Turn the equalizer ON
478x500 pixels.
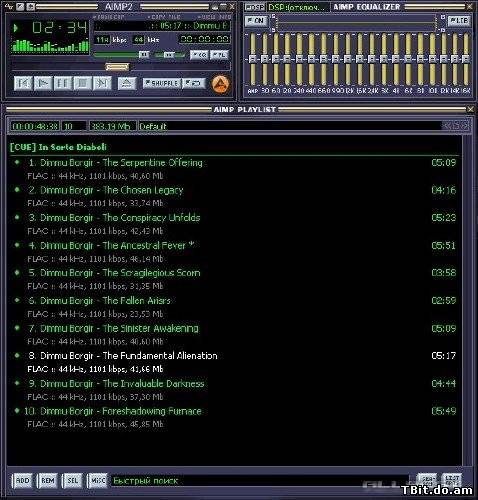tap(255, 21)
